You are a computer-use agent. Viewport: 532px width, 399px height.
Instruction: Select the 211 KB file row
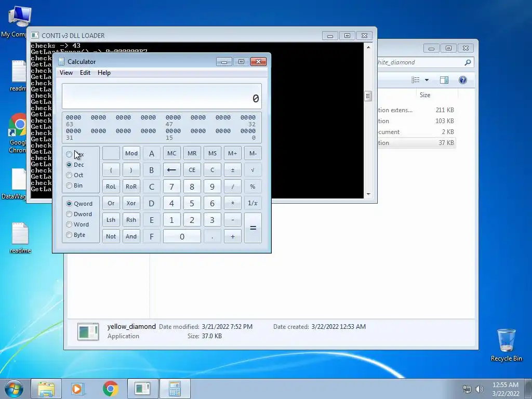416,110
